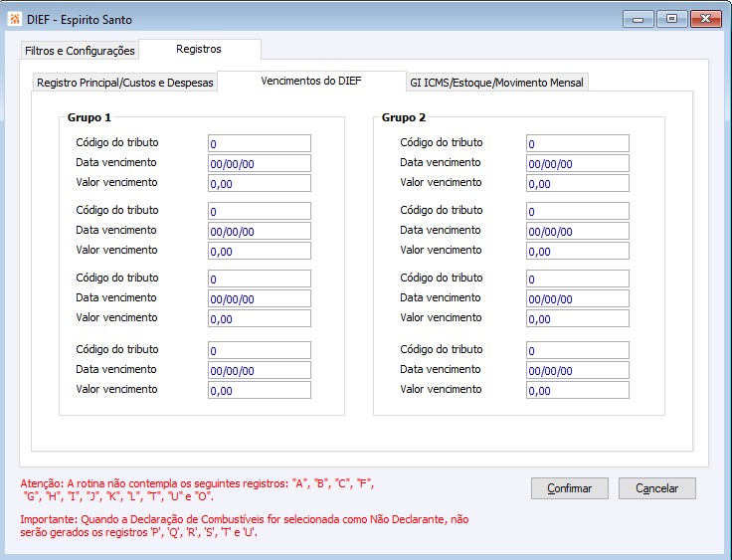732x560 pixels.
Task: Focus Grupo 2 first Data vencimento field
Action: click(578, 163)
